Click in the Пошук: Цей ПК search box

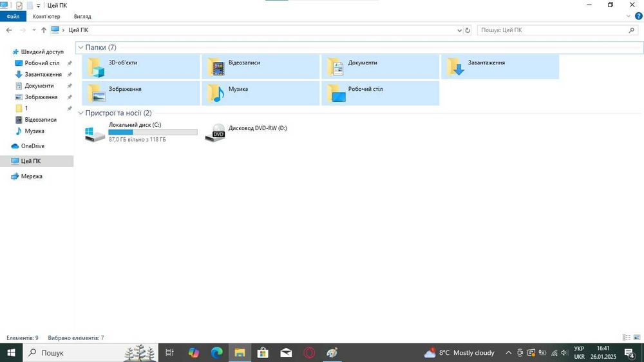(x=558, y=30)
